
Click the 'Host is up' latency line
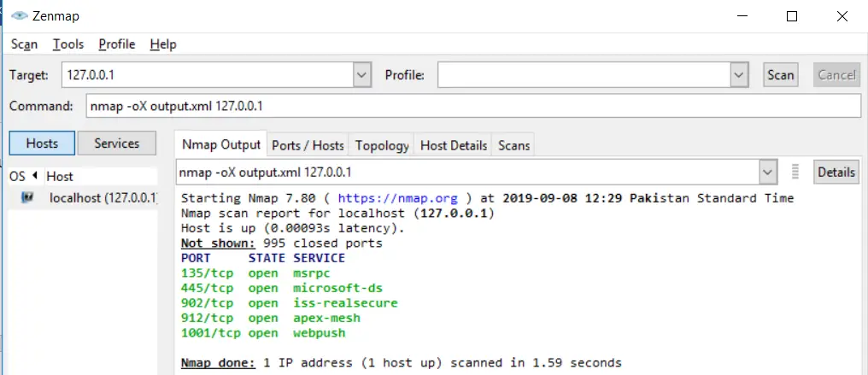point(293,228)
